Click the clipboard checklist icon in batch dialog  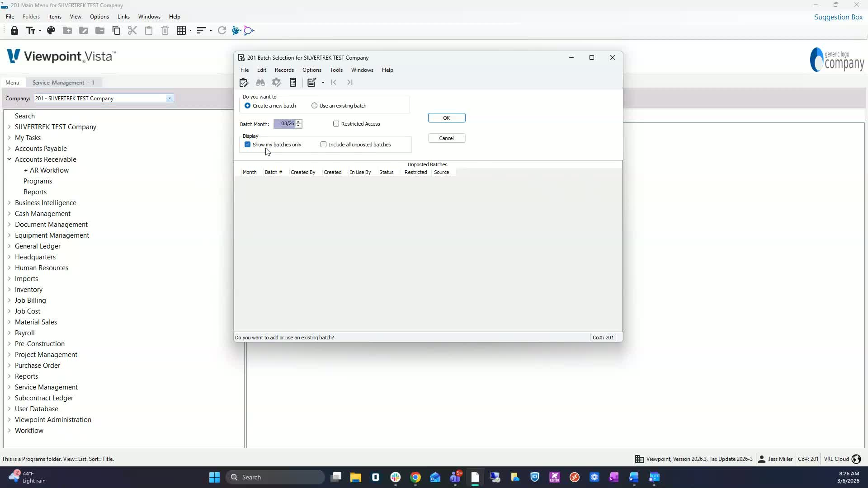click(x=244, y=82)
